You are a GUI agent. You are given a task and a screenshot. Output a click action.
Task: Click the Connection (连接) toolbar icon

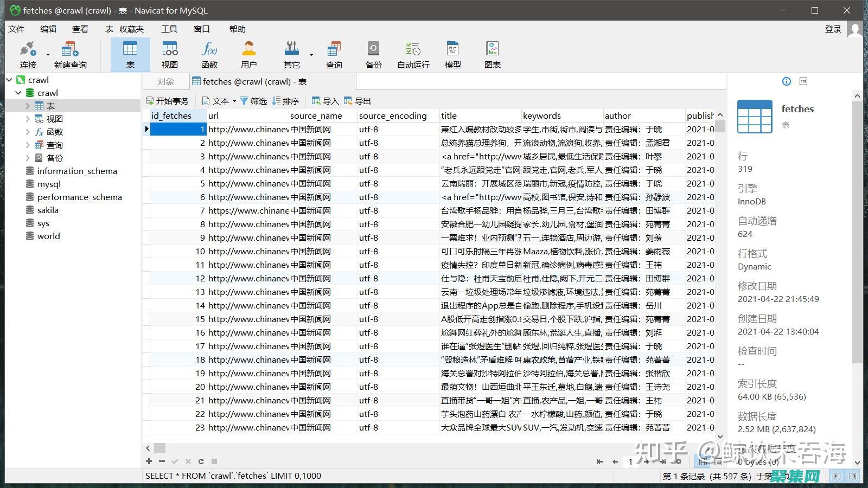tap(28, 55)
